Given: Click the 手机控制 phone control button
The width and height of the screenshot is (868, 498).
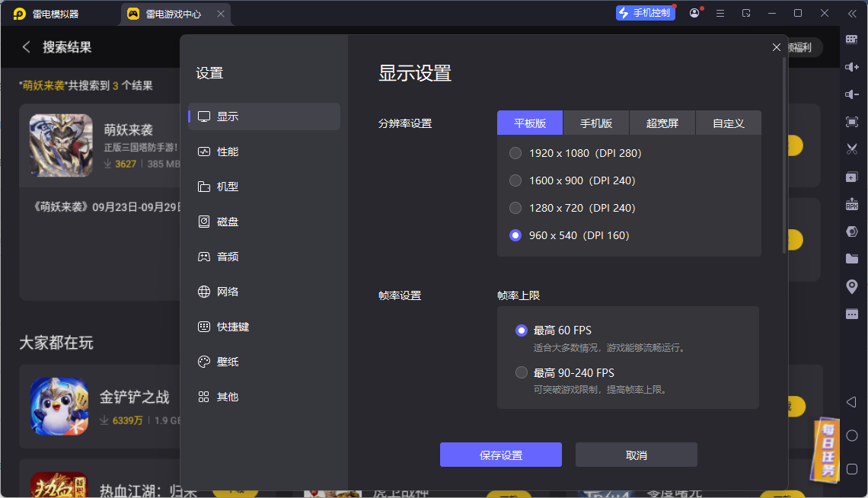Looking at the screenshot, I should [645, 12].
